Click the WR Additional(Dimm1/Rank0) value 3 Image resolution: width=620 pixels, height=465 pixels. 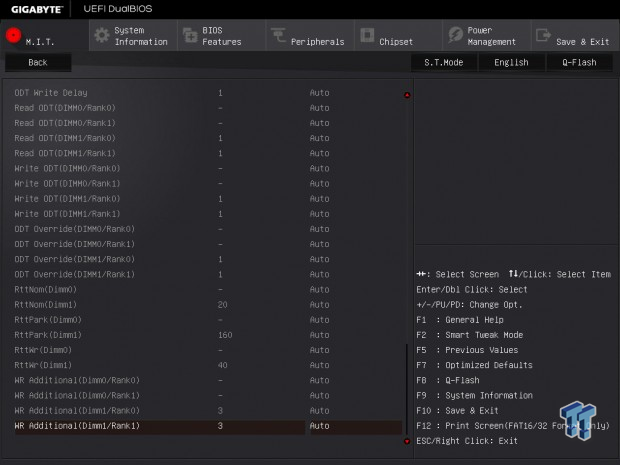(x=220, y=411)
